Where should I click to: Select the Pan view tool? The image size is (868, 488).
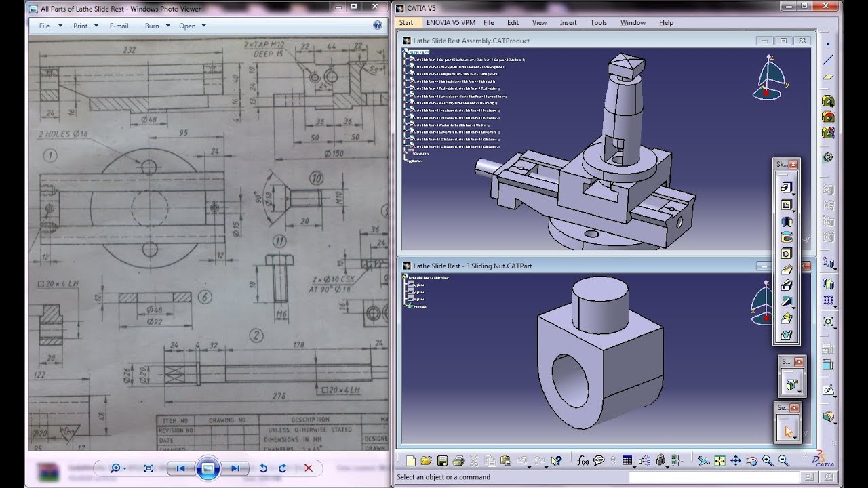735,461
